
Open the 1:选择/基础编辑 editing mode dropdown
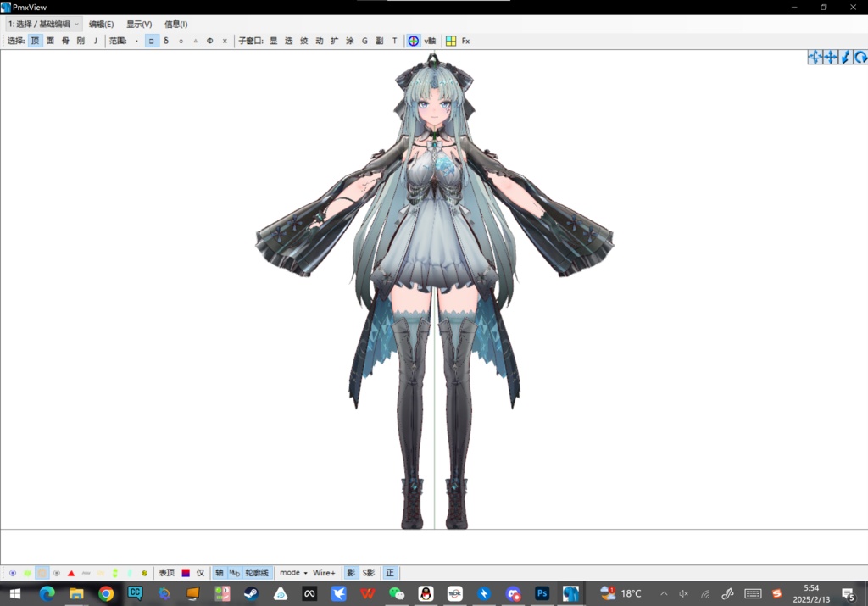pos(42,24)
